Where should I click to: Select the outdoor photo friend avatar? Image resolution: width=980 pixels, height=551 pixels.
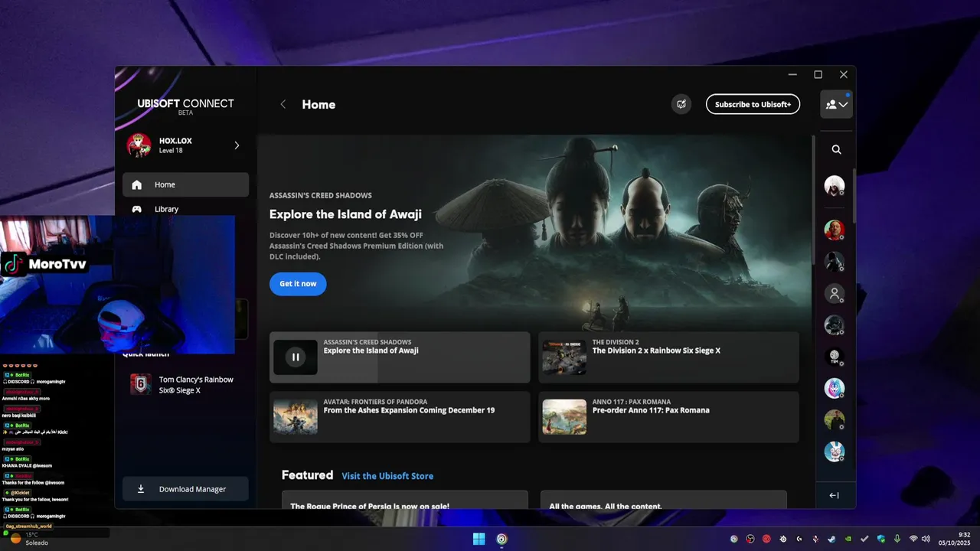834,420
